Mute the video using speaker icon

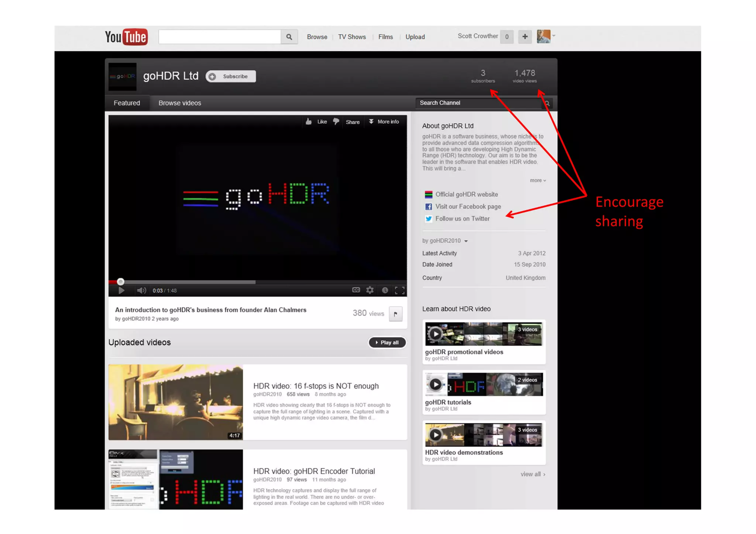point(141,290)
